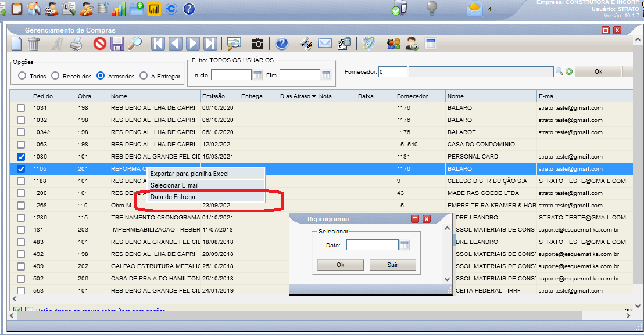The width and height of the screenshot is (644, 335).
Task: Click Ok in Reprogramar dialog
Action: (341, 265)
